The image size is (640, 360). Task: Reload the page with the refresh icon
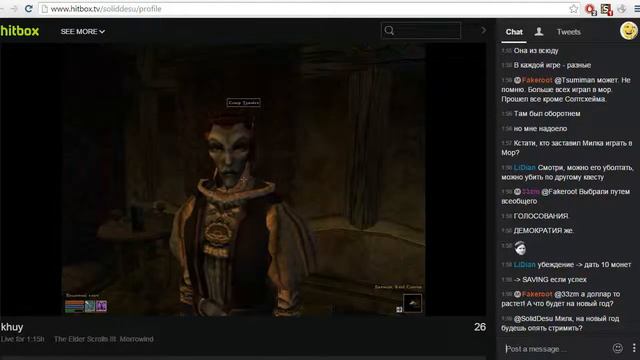point(28,9)
